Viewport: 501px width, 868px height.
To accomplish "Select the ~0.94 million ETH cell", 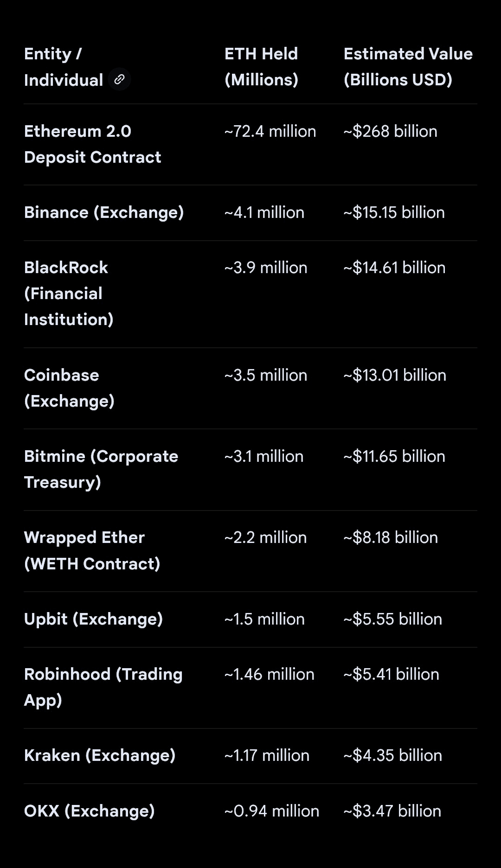I will pyautogui.click(x=271, y=811).
